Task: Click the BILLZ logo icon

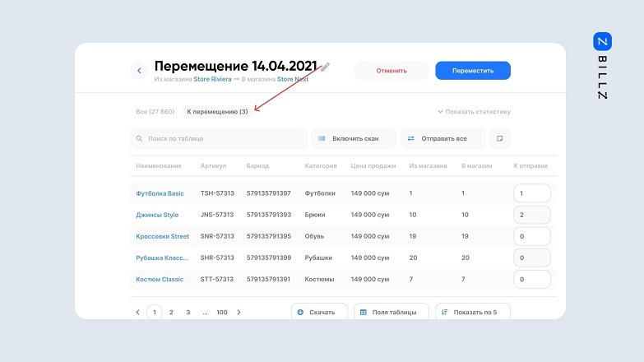Action: pyautogui.click(x=602, y=42)
